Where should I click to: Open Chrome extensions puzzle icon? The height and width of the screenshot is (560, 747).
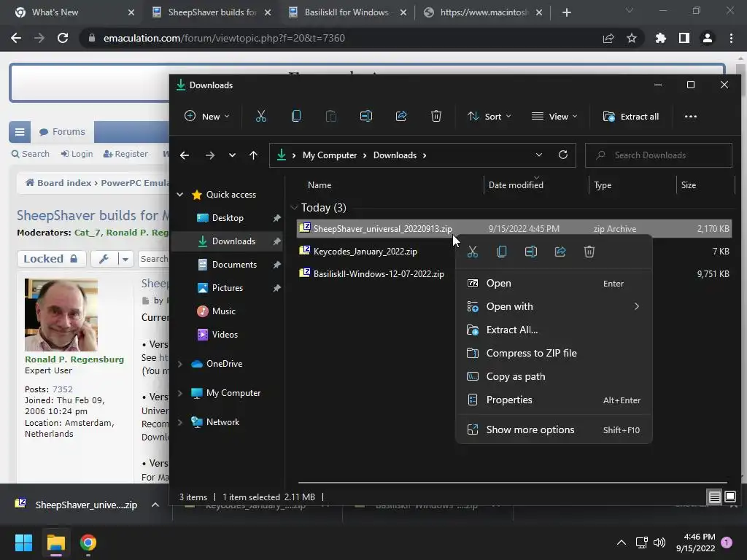point(661,38)
